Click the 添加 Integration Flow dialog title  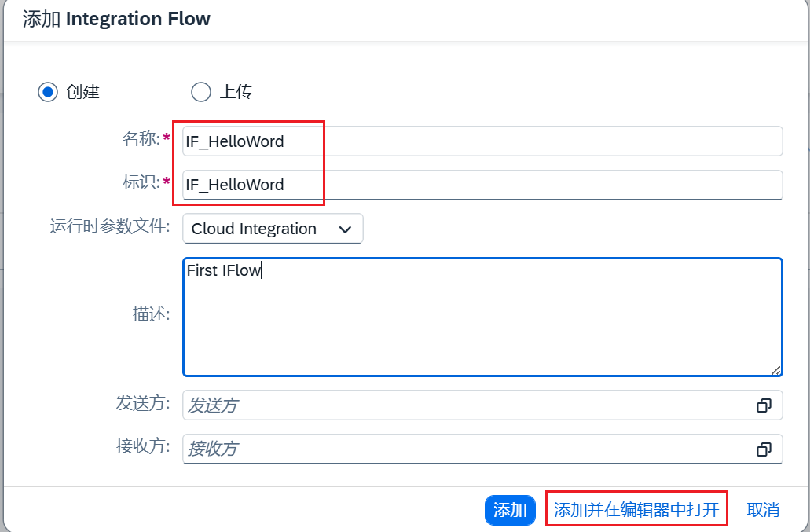pyautogui.click(x=116, y=19)
